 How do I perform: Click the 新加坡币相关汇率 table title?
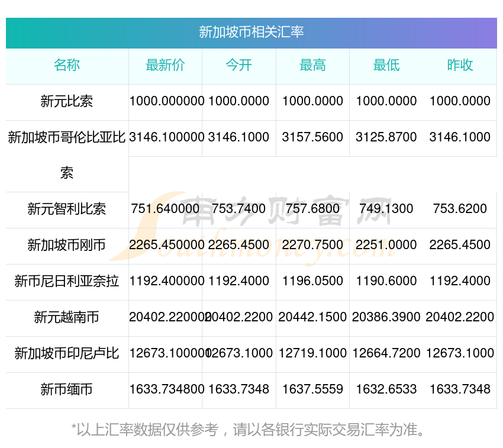click(x=251, y=32)
